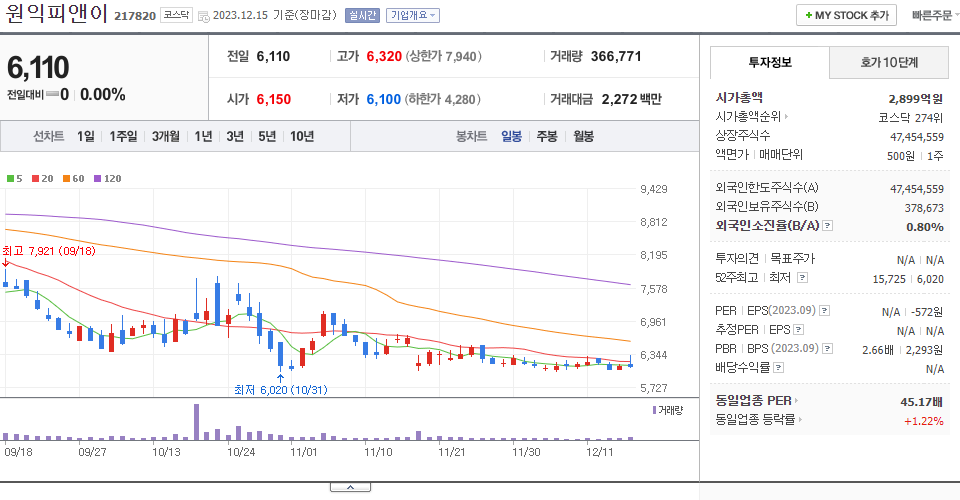Click the 동일업종 PER link

point(753,401)
